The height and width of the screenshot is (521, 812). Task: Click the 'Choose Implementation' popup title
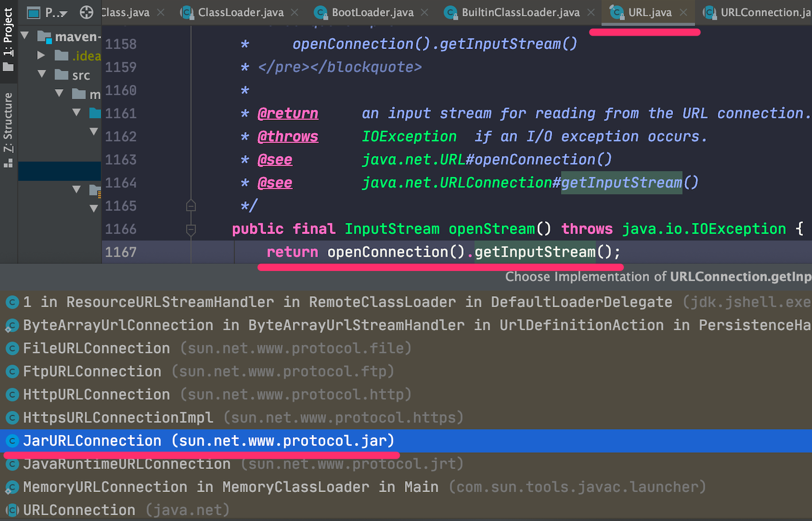tap(659, 277)
